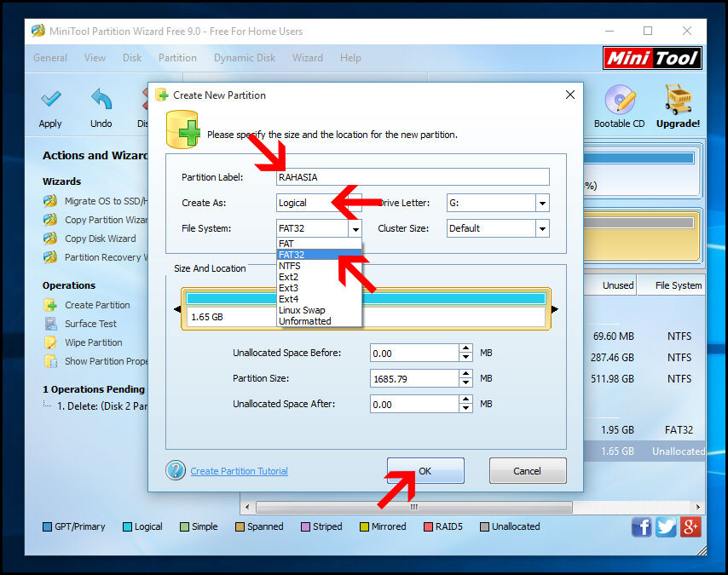This screenshot has height=575, width=728.
Task: Click the Copy Disk Wizard icon
Action: point(50,239)
